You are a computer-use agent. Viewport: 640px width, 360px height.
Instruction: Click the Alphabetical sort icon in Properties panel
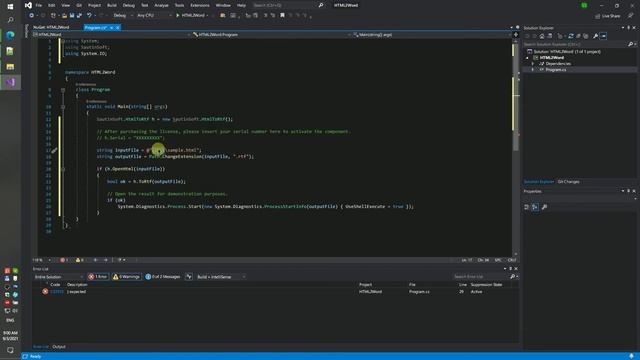coord(535,207)
